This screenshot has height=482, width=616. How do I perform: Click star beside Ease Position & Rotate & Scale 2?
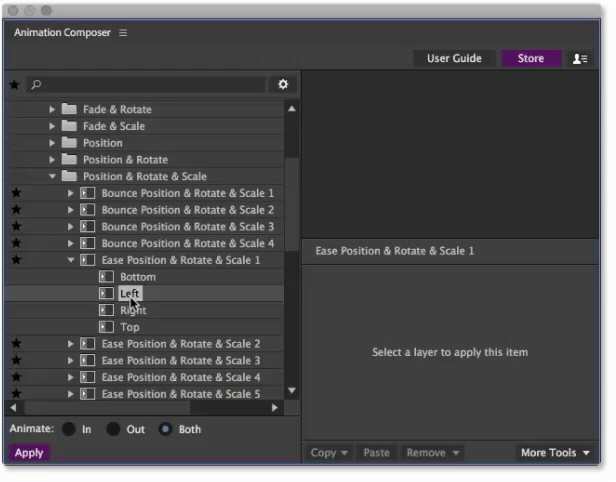[x=15, y=344]
